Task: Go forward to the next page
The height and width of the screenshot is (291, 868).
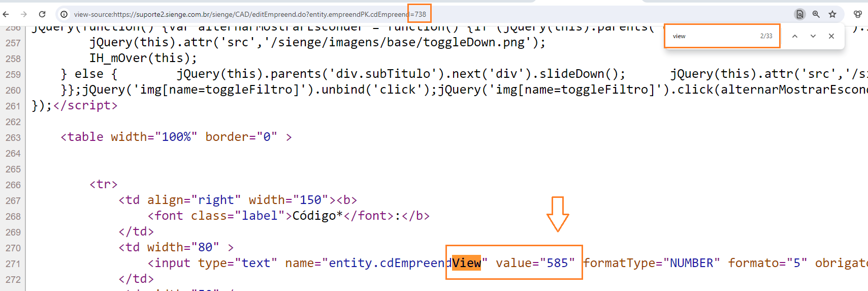Action: point(24,14)
